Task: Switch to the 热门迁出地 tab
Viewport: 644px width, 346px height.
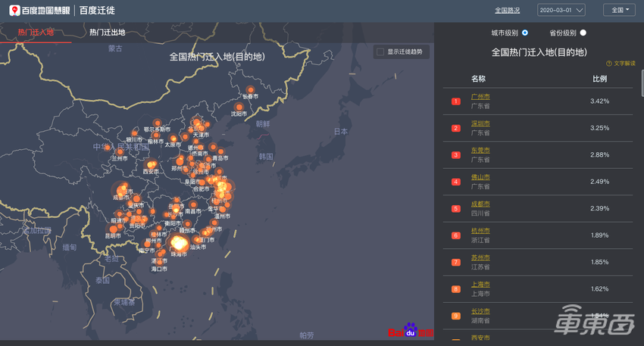Action: pos(107,33)
